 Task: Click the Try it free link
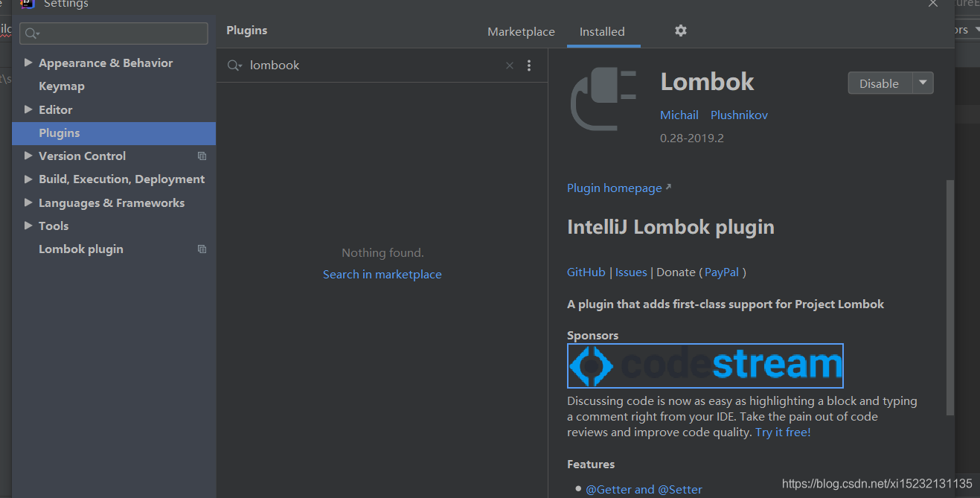[783, 432]
